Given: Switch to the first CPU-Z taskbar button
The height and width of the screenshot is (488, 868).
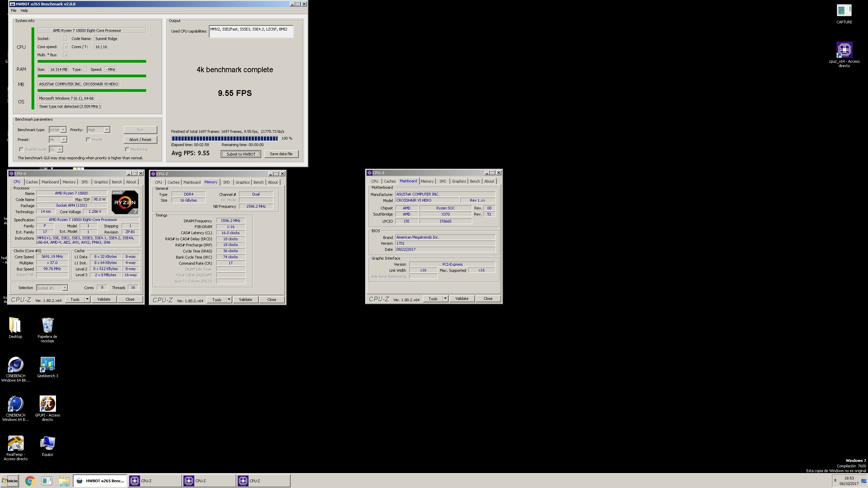Looking at the screenshot, I should point(155,481).
